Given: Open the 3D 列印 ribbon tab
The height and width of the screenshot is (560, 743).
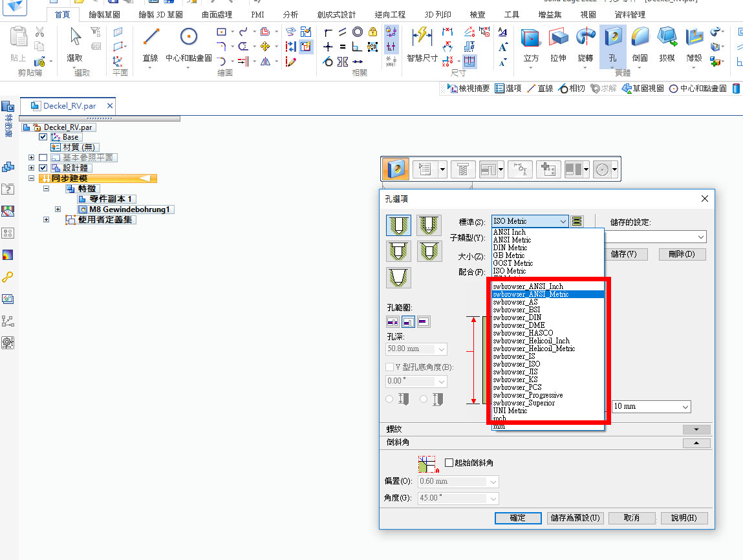Looking at the screenshot, I should click(x=438, y=15).
